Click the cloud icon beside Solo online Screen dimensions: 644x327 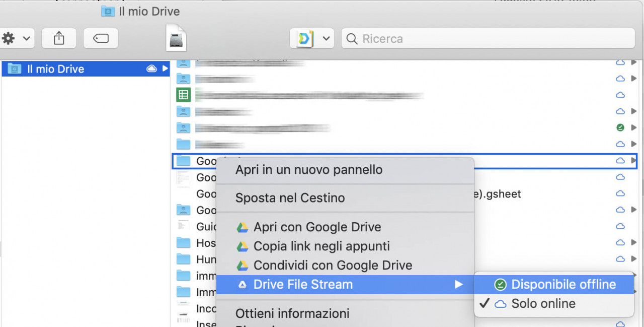(x=501, y=304)
